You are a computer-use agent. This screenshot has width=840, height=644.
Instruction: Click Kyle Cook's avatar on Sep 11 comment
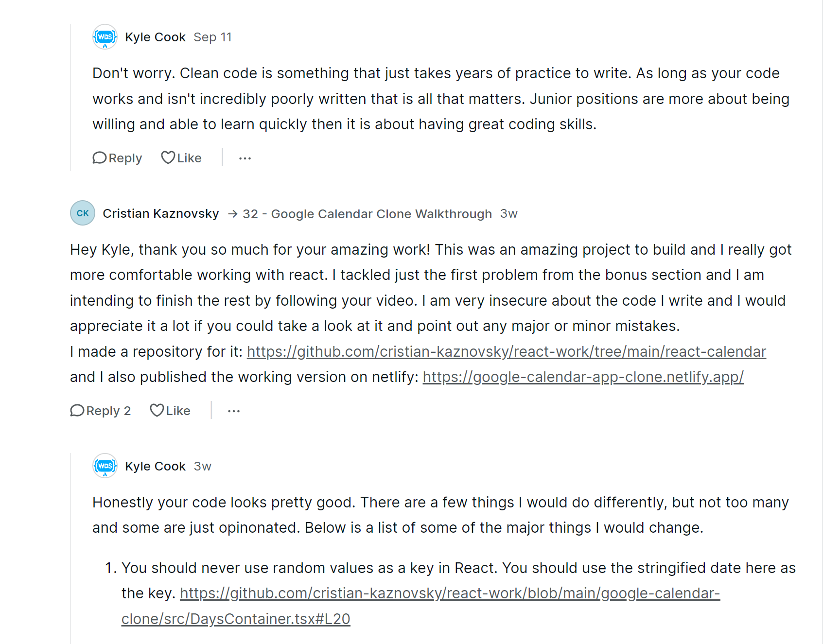[x=105, y=37]
